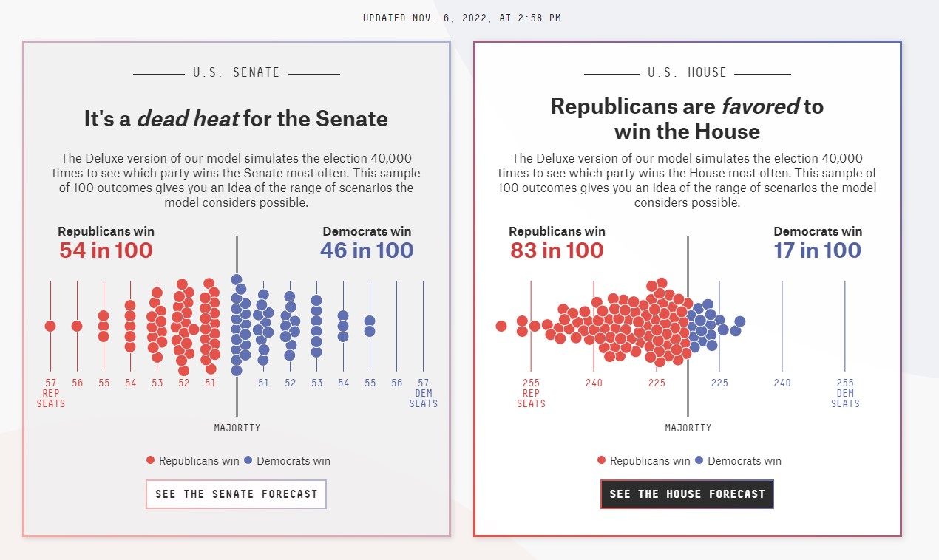Screen dimensions: 939x560
Task: Click the U.S. Senate section label
Action: pyautogui.click(x=236, y=72)
